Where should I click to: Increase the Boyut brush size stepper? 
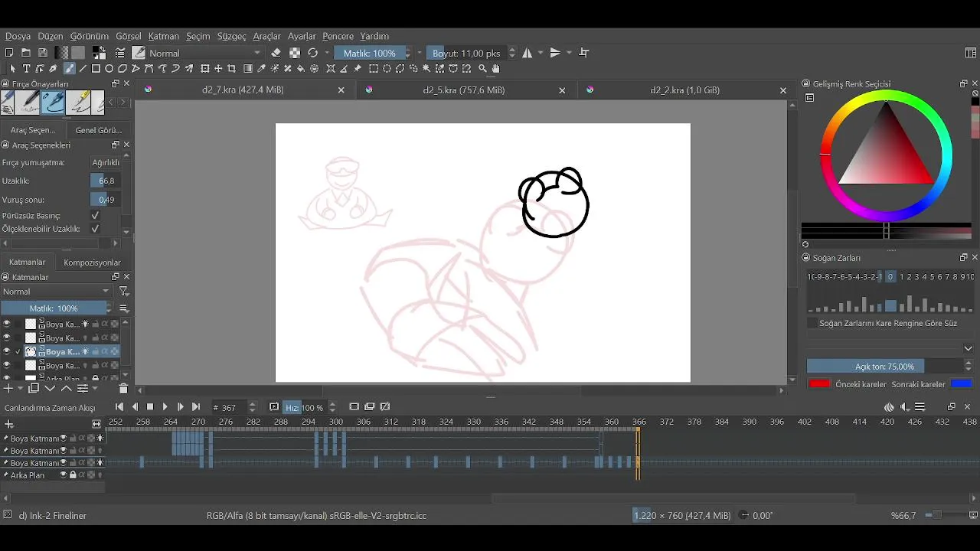(x=512, y=50)
